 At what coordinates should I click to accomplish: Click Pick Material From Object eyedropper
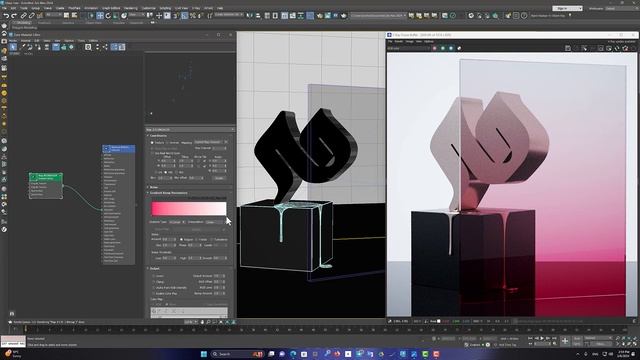tap(23, 47)
